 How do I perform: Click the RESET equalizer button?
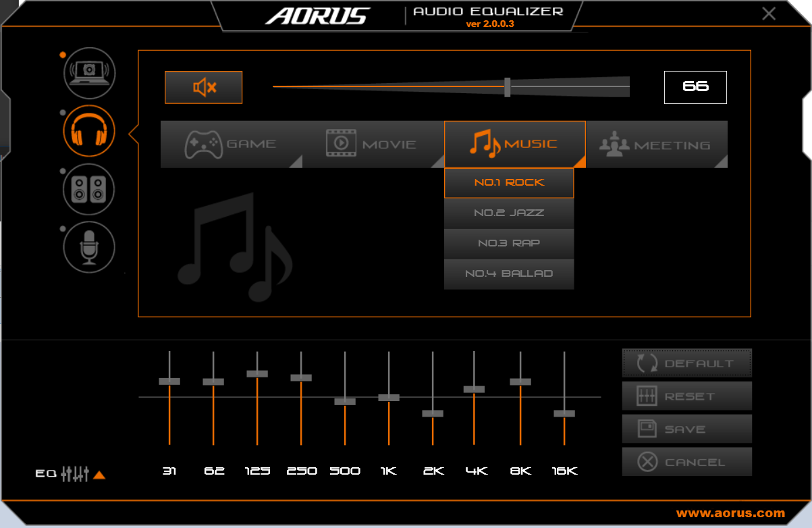pos(686,396)
